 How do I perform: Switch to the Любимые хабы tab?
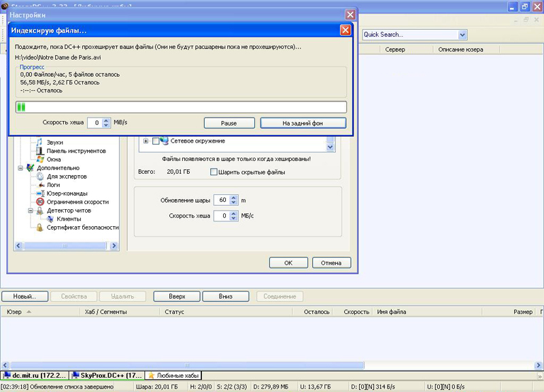pos(175,375)
